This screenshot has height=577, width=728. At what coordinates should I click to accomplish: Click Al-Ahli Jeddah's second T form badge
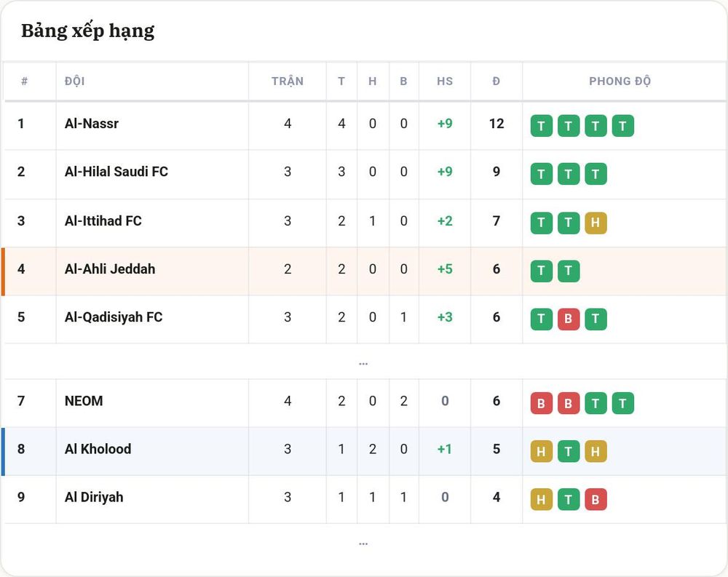(569, 271)
